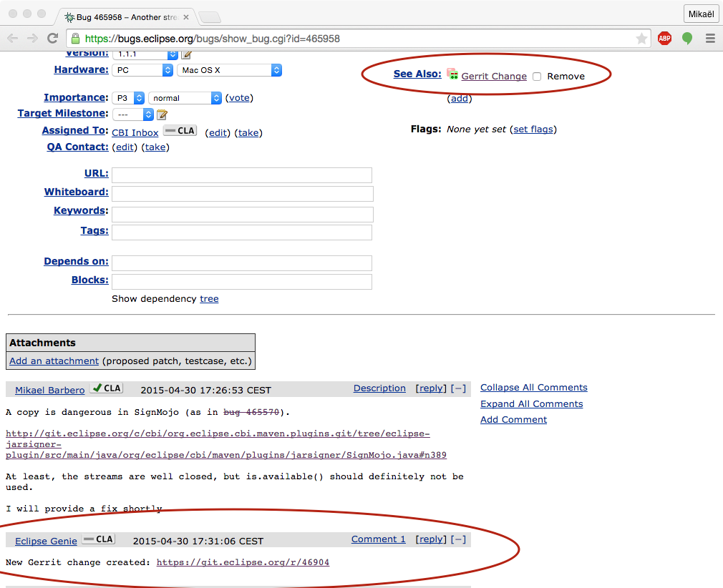Click take next to Assigned To
This screenshot has height=588, width=723.
click(248, 133)
